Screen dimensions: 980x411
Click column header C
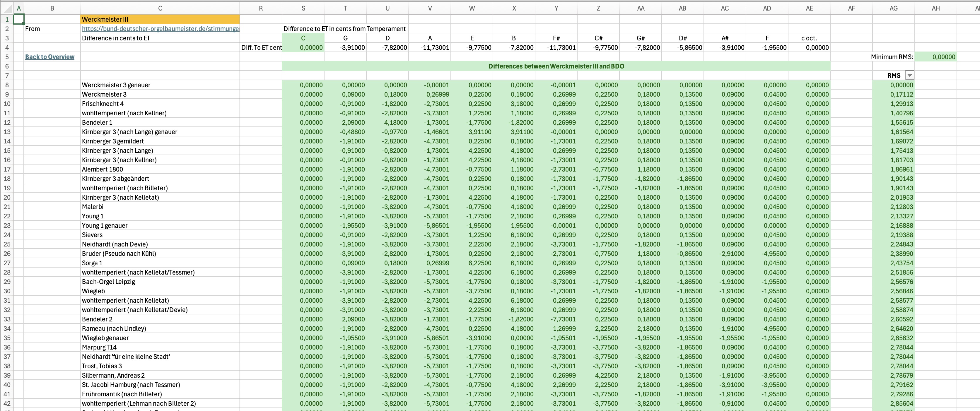(x=160, y=8)
